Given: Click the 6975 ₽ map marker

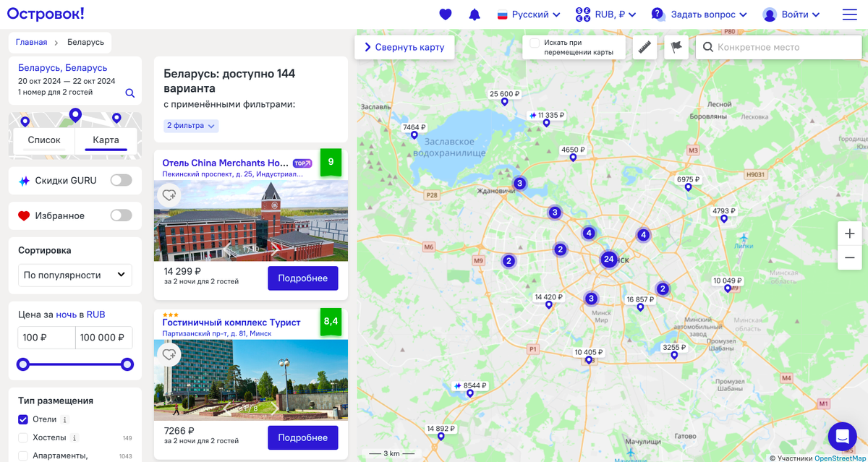Looking at the screenshot, I should point(688,183).
